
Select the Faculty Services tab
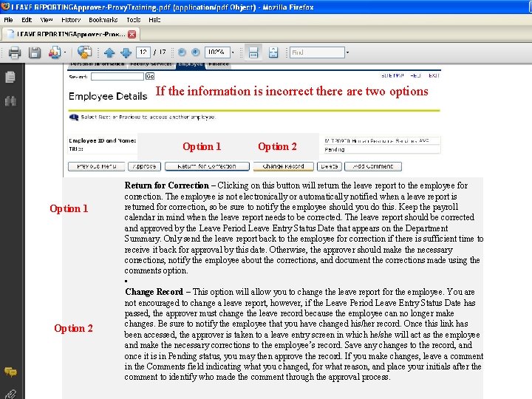click(x=151, y=65)
